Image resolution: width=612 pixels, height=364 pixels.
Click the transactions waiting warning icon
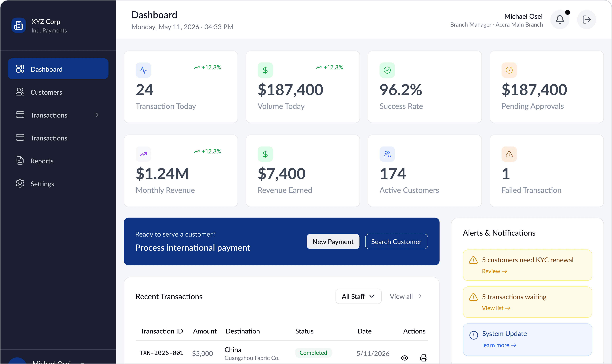(473, 297)
